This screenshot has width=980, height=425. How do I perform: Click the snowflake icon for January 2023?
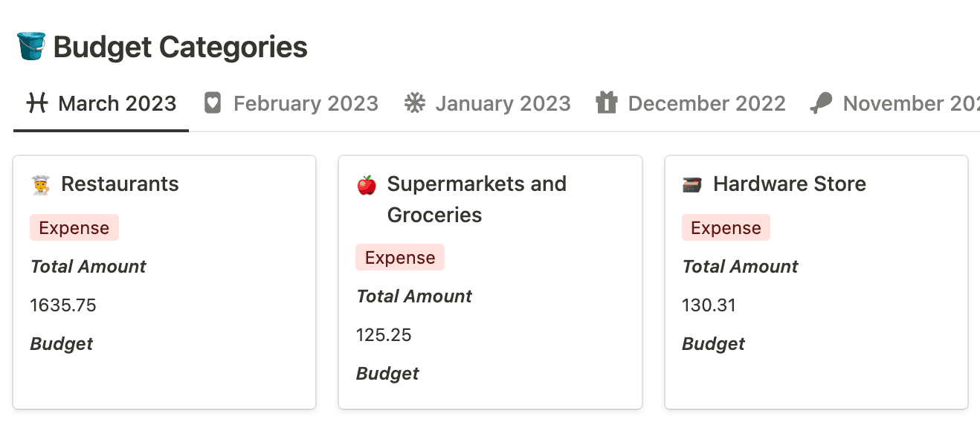tap(414, 103)
